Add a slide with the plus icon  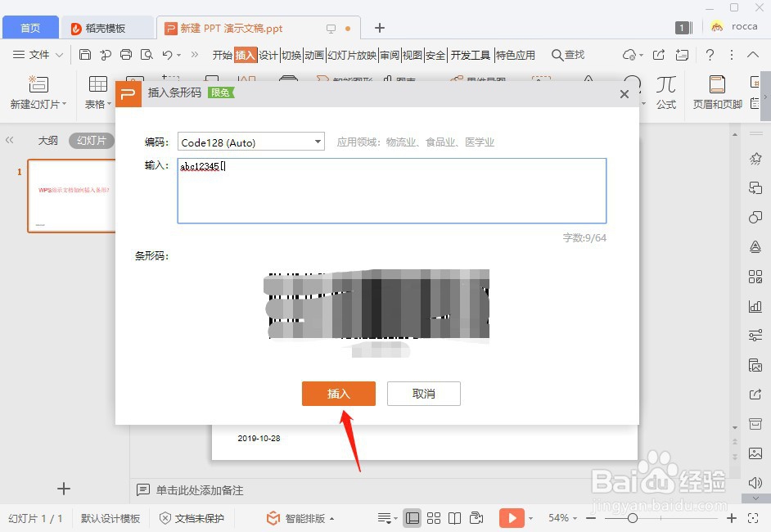[x=63, y=489]
